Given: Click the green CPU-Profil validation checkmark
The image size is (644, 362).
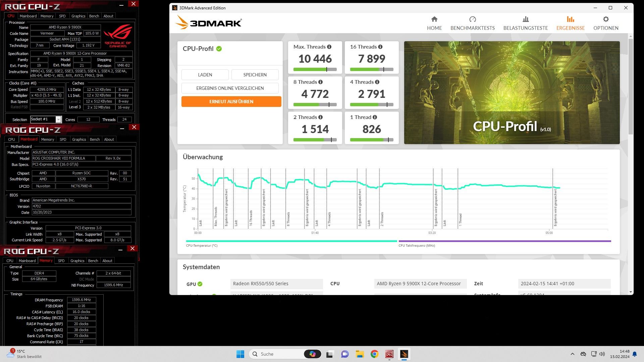Looking at the screenshot, I should coord(219,49).
